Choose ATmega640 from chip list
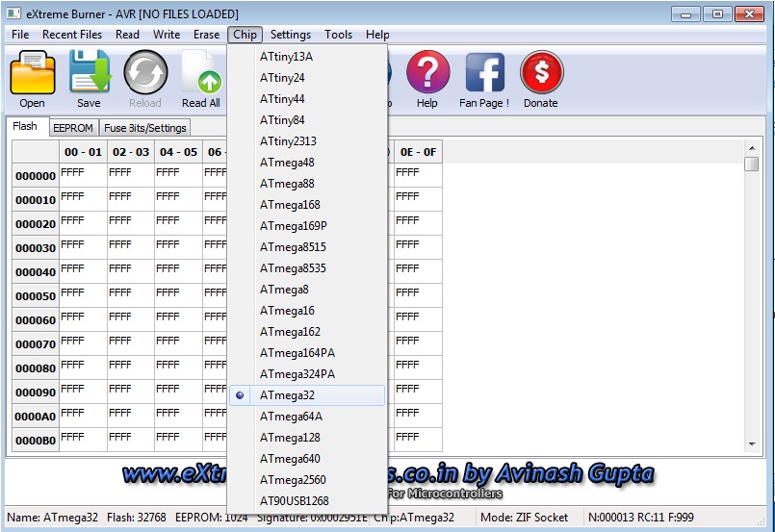Image resolution: width=775 pixels, height=532 pixels. pyautogui.click(x=307, y=459)
